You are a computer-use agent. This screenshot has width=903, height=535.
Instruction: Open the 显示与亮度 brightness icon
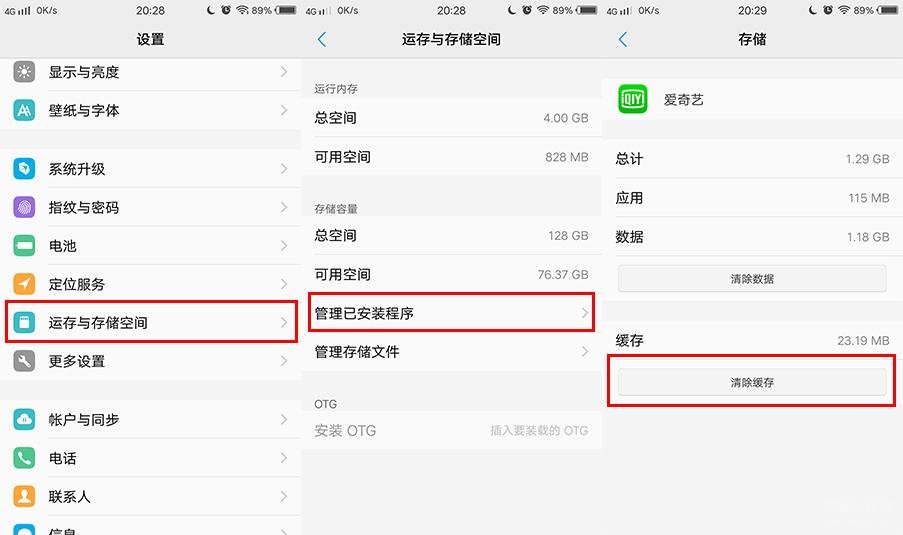pos(24,72)
